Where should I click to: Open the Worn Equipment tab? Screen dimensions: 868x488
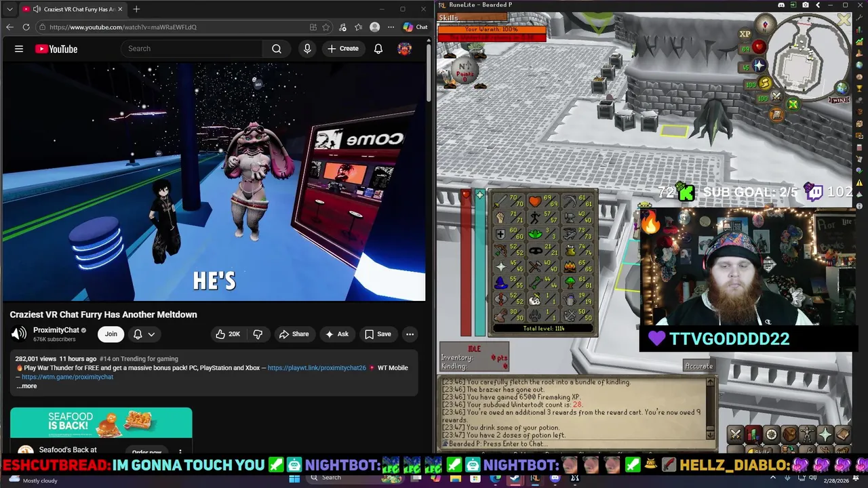pos(807,434)
